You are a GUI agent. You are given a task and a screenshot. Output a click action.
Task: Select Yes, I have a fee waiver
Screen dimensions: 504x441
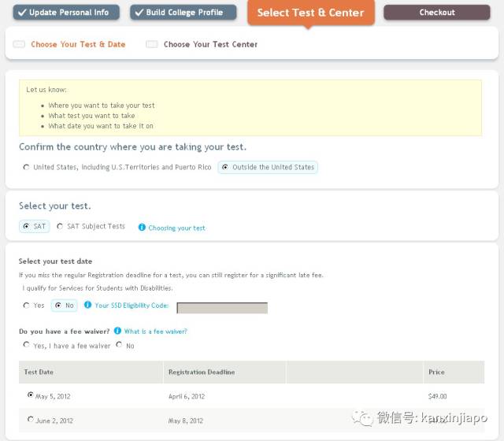tap(27, 346)
